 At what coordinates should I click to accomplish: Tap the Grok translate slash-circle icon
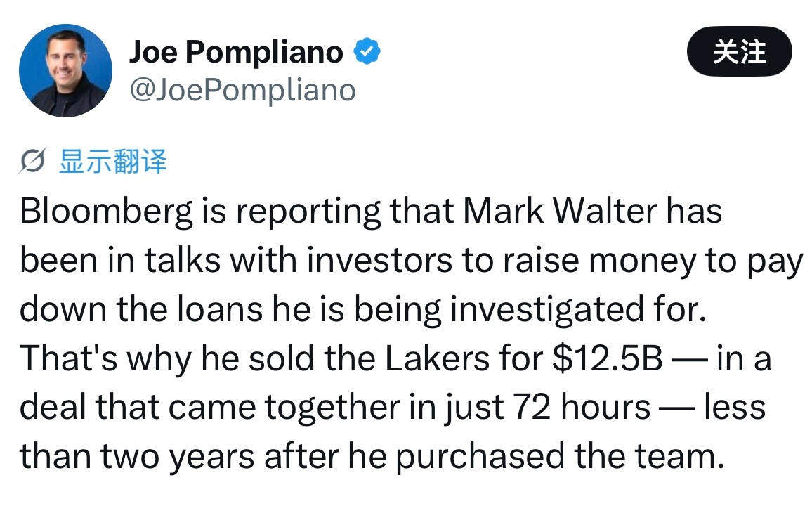pos(32,161)
